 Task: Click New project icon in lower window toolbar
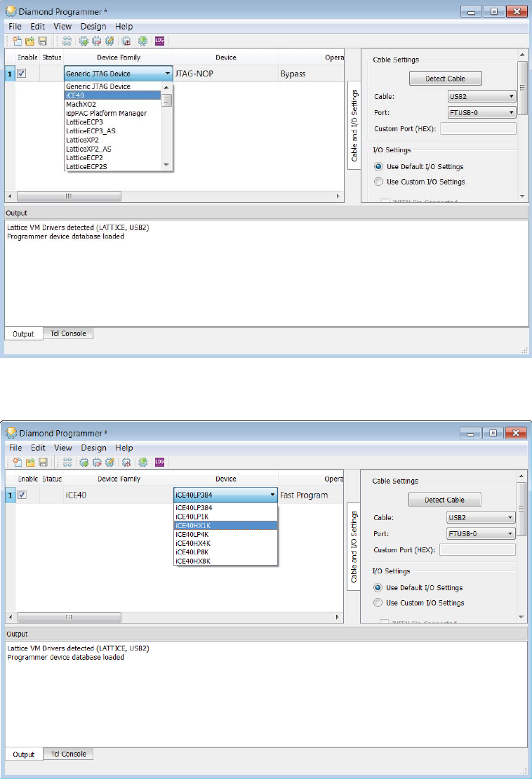18,462
